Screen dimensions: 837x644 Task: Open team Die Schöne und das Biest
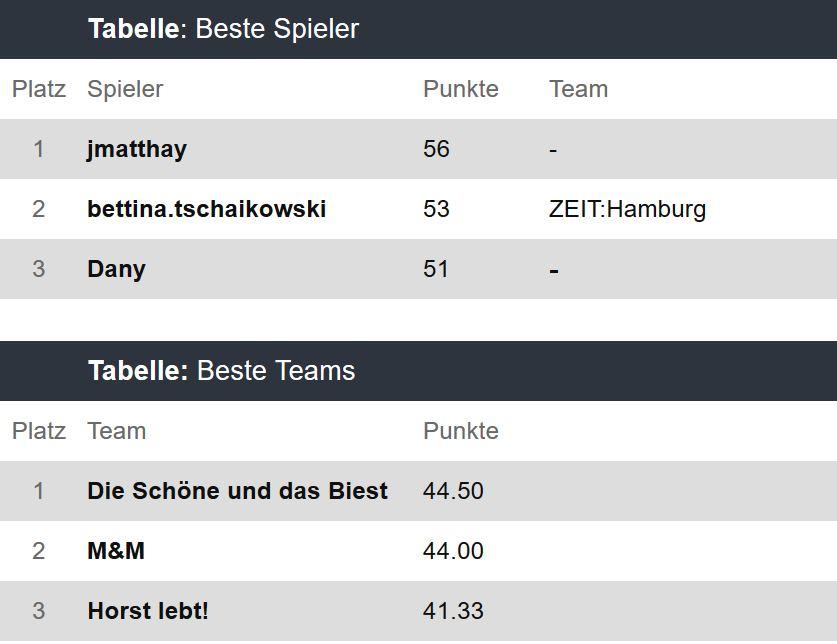point(237,491)
